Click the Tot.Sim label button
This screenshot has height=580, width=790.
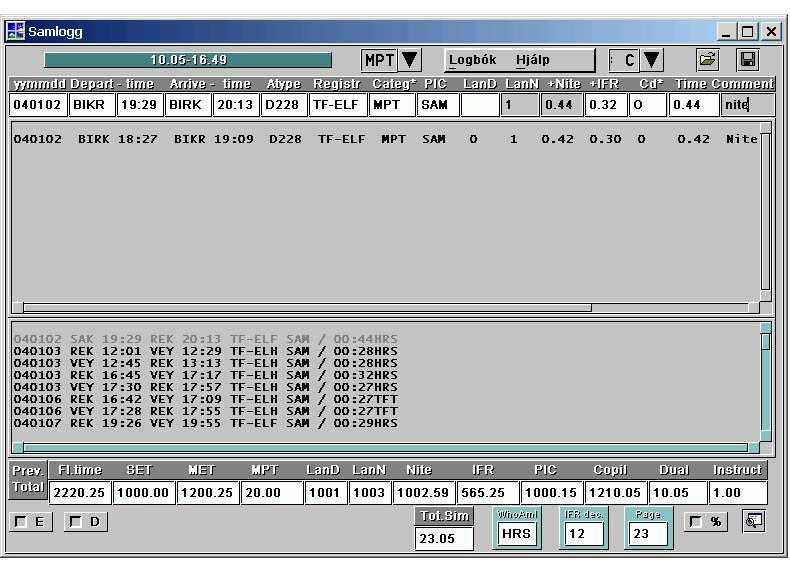coord(444,516)
